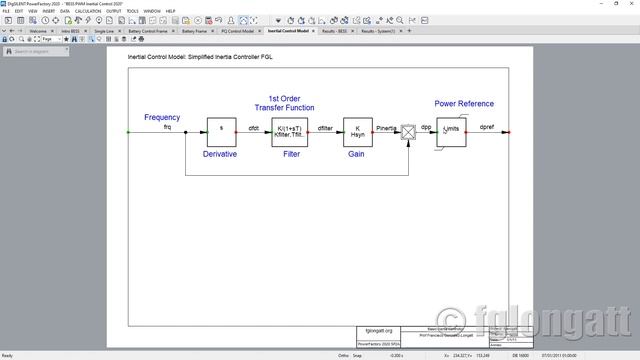Click the user profile silhouette icon
Image resolution: width=640 pixels, height=360 pixels.
click(x=231, y=20)
